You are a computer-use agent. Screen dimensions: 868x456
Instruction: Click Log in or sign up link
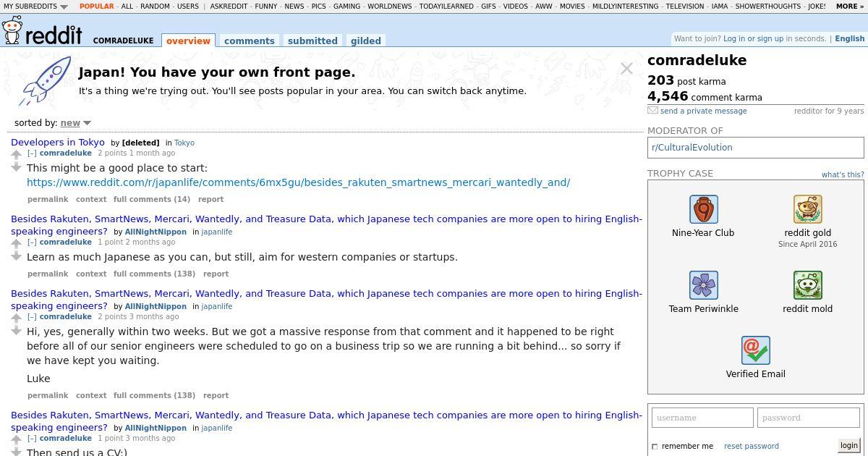coord(753,38)
